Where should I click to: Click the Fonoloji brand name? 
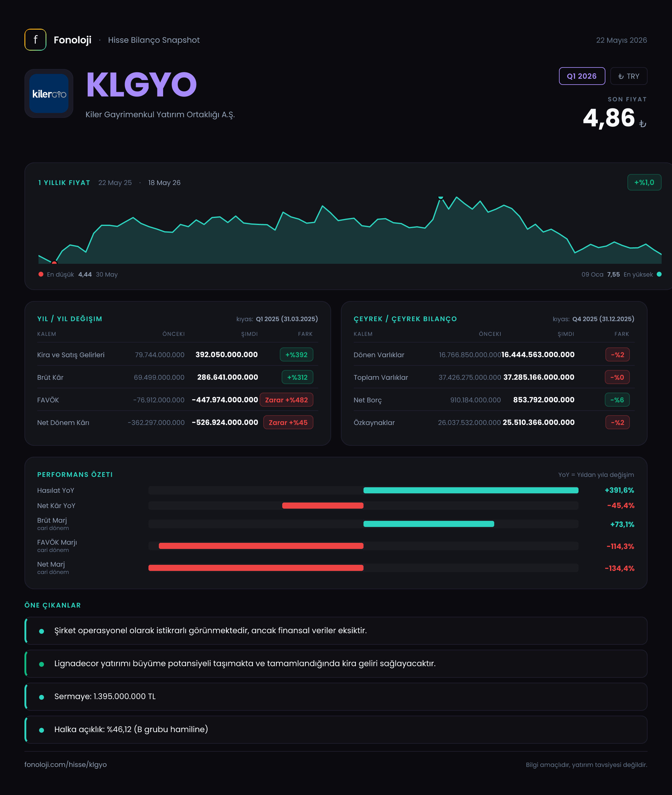point(72,40)
